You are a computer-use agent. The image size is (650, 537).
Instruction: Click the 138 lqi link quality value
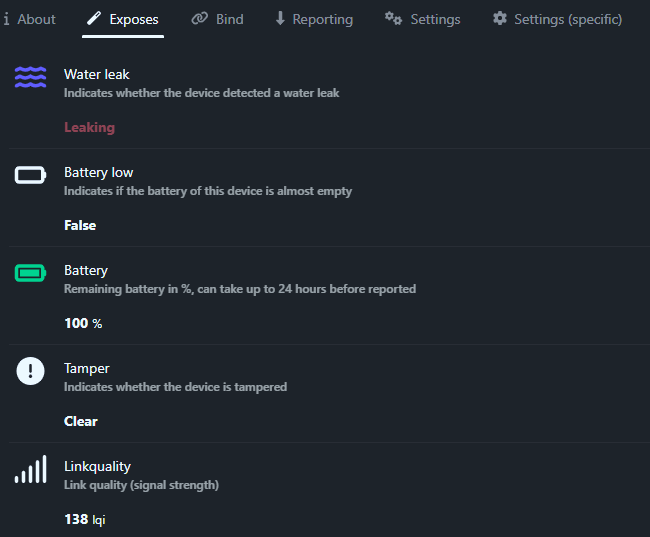[84, 519]
